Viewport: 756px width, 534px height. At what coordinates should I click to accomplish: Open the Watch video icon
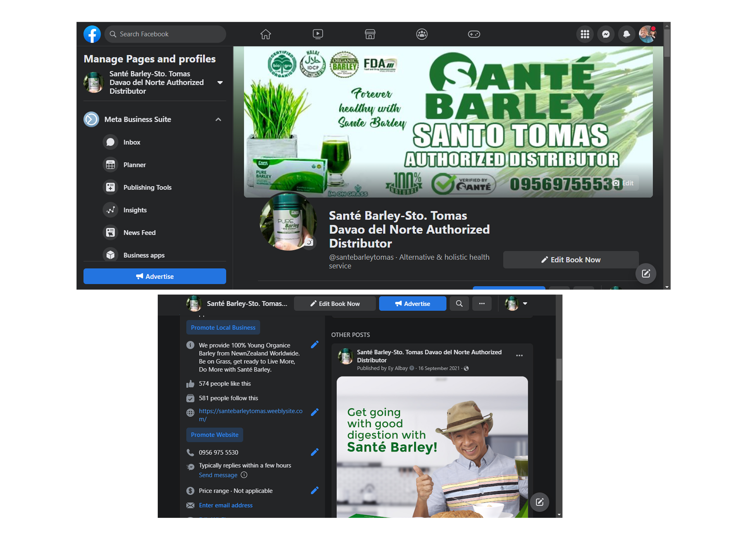pyautogui.click(x=317, y=34)
